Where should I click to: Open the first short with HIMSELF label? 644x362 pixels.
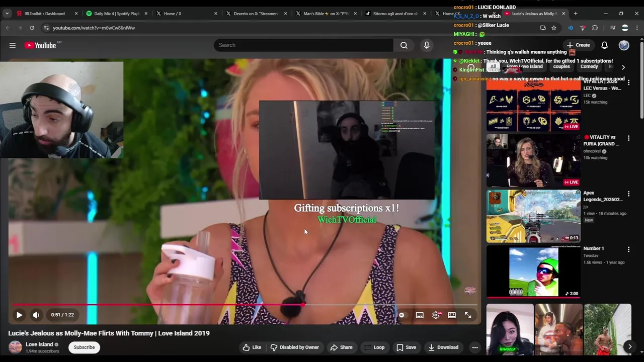click(510, 330)
